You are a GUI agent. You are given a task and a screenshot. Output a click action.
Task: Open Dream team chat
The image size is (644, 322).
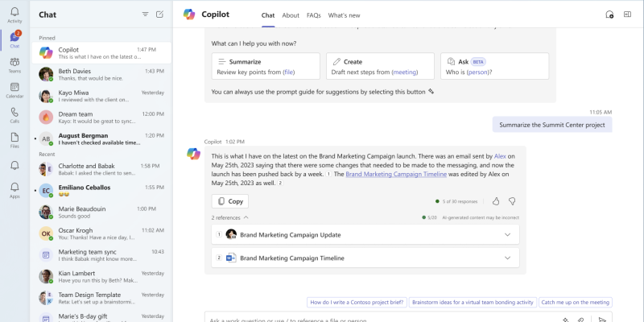pyautogui.click(x=101, y=117)
